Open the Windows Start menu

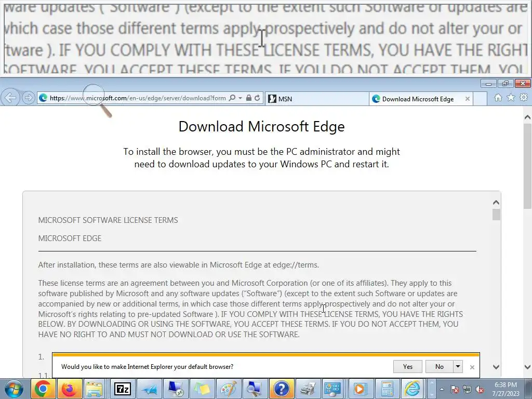14,389
